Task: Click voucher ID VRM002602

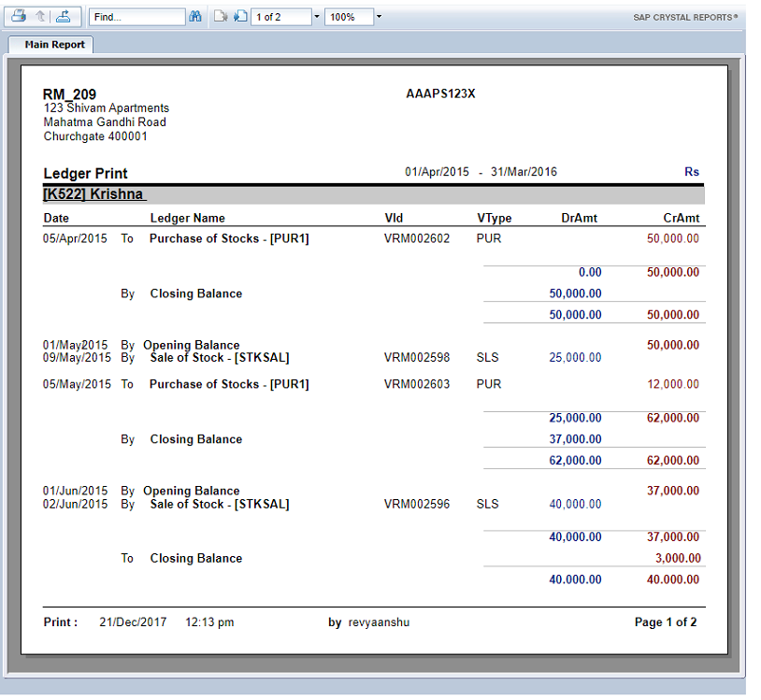Action: [417, 238]
